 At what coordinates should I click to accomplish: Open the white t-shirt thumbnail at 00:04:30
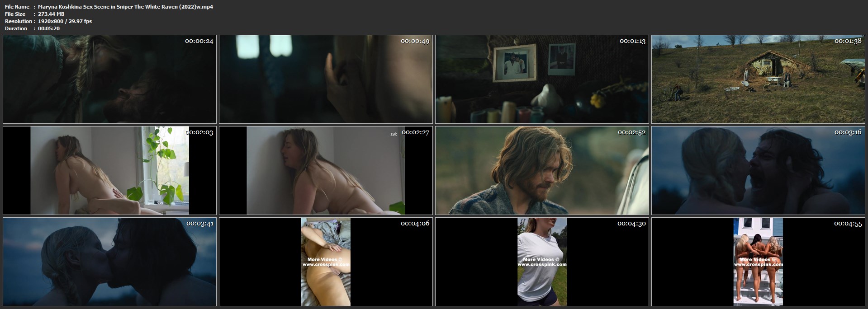(x=542, y=262)
